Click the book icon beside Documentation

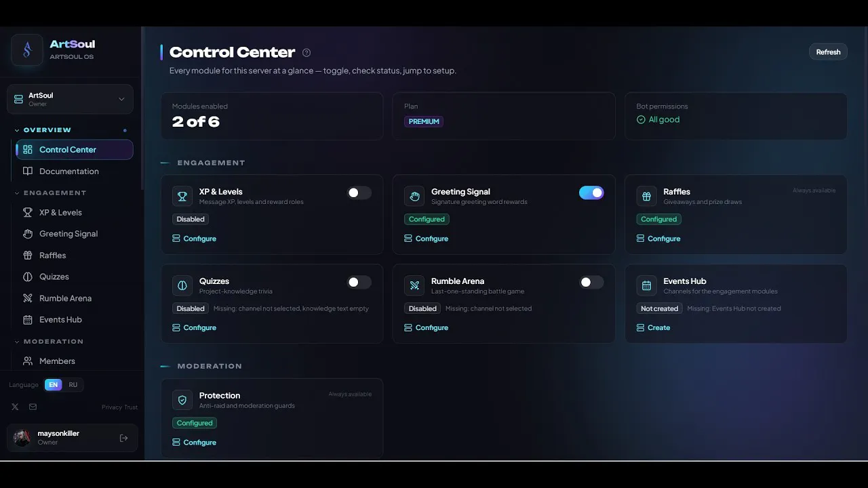[28, 171]
